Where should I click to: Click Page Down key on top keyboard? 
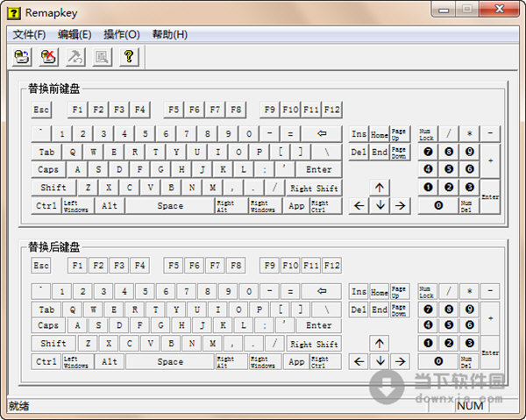(401, 152)
